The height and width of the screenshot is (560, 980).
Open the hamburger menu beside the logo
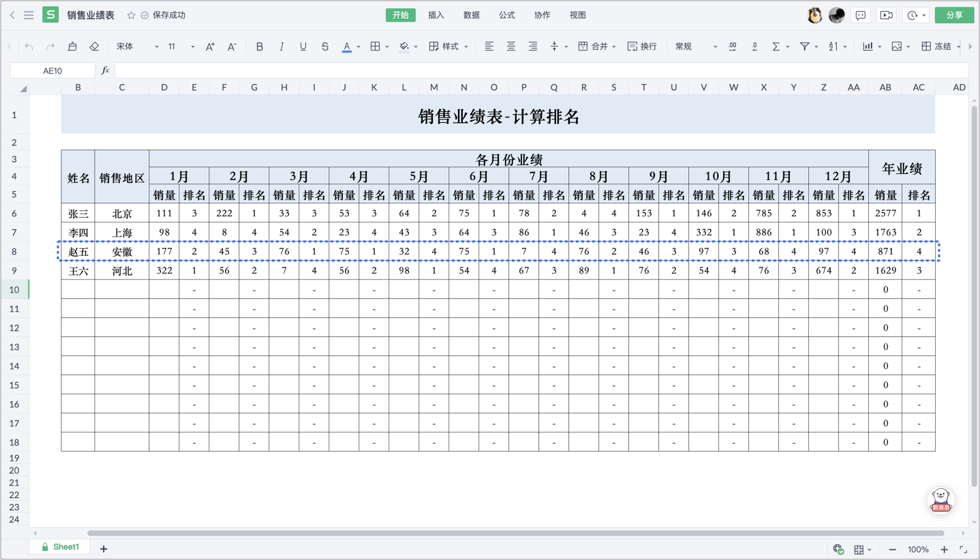coord(29,15)
